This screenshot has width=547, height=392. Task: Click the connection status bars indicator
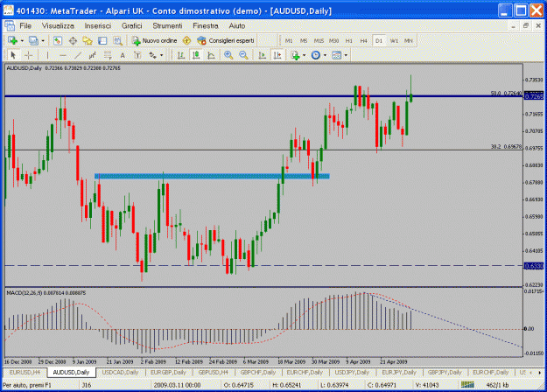tap(467, 385)
